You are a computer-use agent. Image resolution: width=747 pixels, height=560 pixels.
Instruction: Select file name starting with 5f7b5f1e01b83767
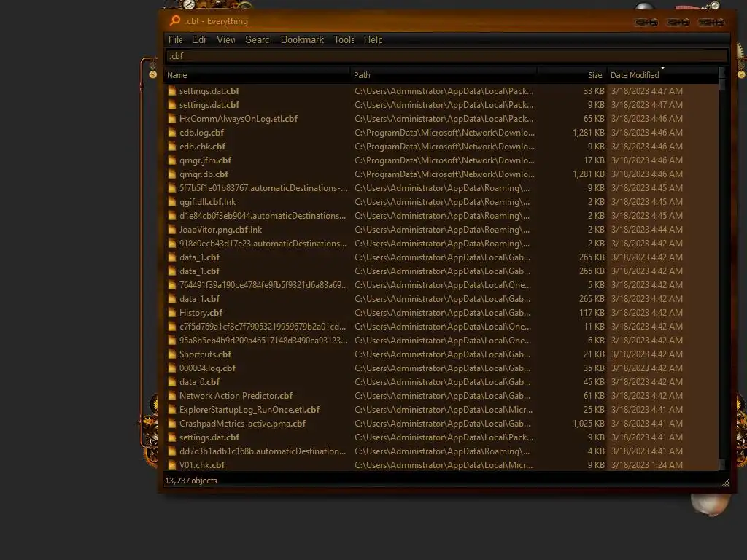(263, 188)
